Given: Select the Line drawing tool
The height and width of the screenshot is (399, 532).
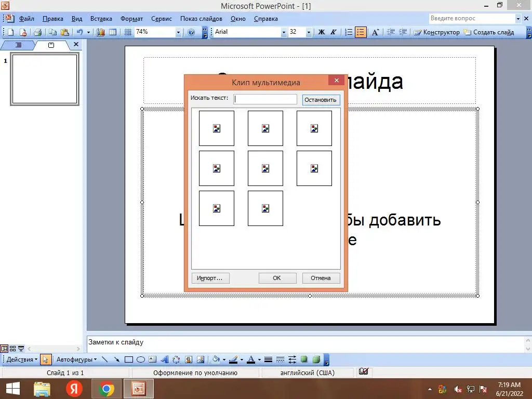Looking at the screenshot, I should click(x=105, y=360).
